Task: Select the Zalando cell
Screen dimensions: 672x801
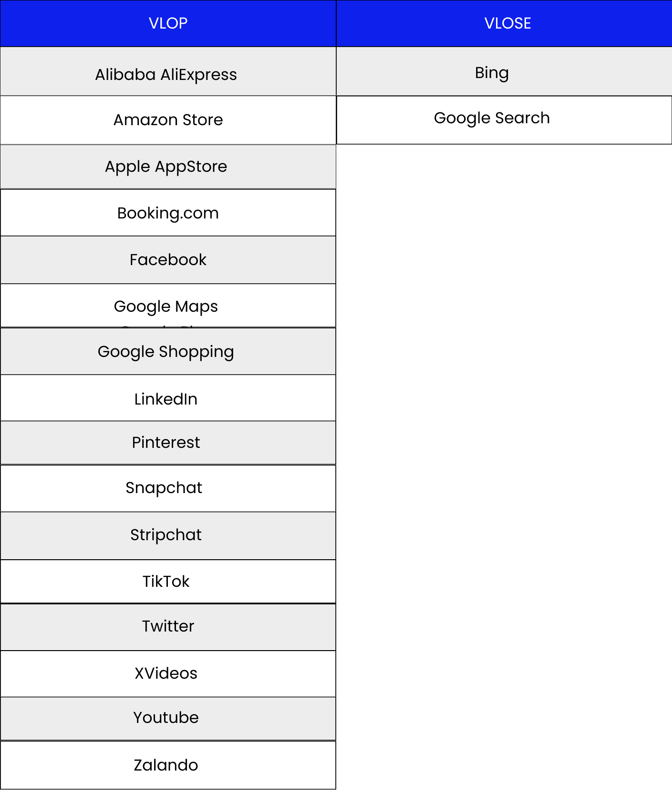Action: [x=166, y=765]
